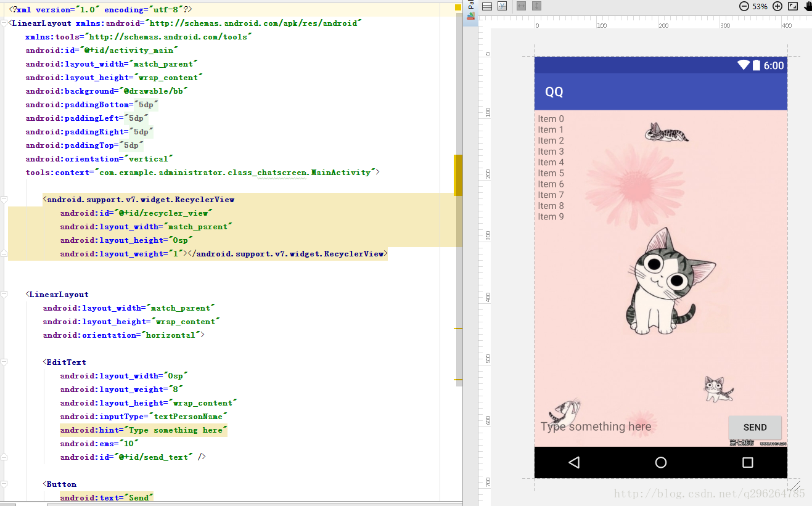The width and height of the screenshot is (812, 506).
Task: Click the expand vertically icon
Action: click(x=536, y=6)
